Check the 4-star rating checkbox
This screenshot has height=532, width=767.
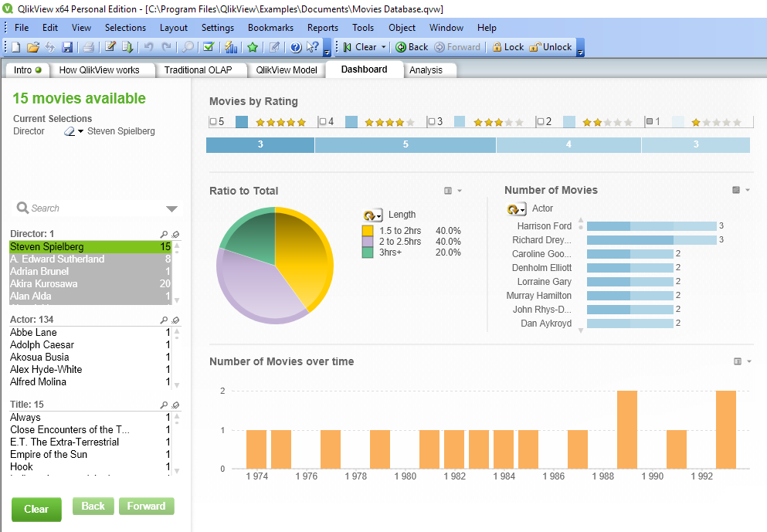323,121
